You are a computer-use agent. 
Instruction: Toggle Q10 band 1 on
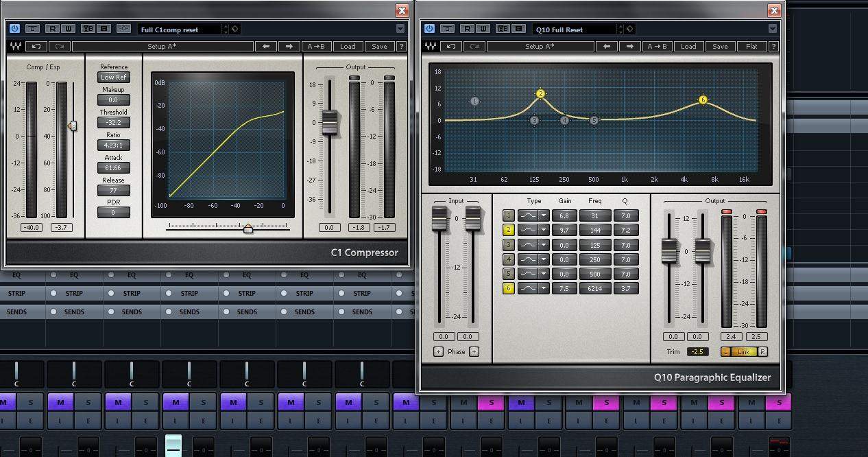(x=509, y=215)
